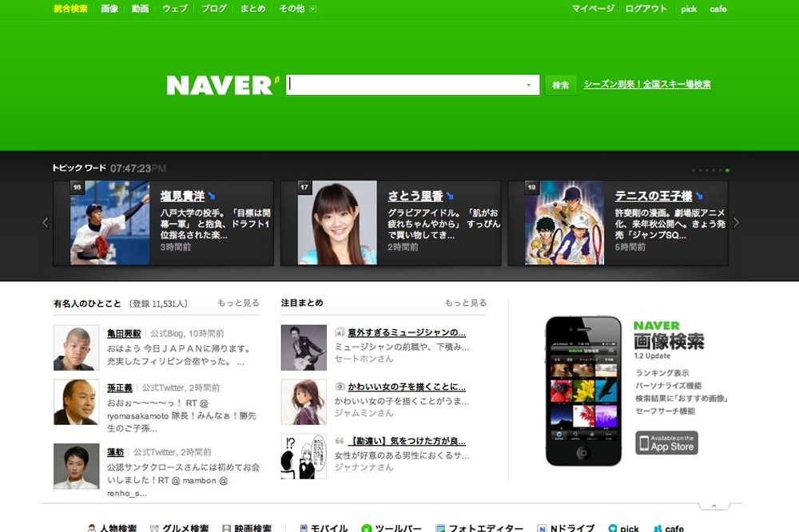Click もっと見る beside 注目まとめ
This screenshot has height=532, width=799.
pos(466,303)
